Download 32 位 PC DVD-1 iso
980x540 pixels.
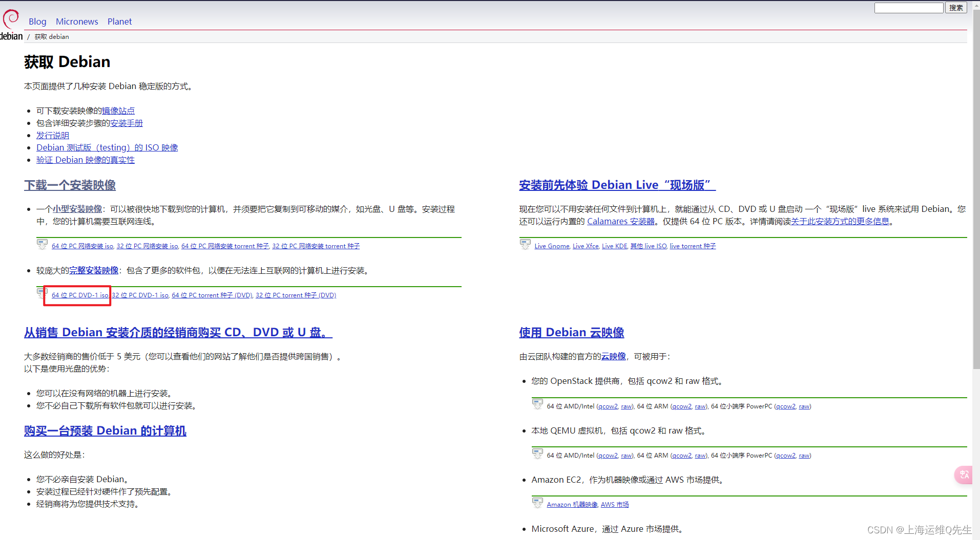(x=140, y=295)
